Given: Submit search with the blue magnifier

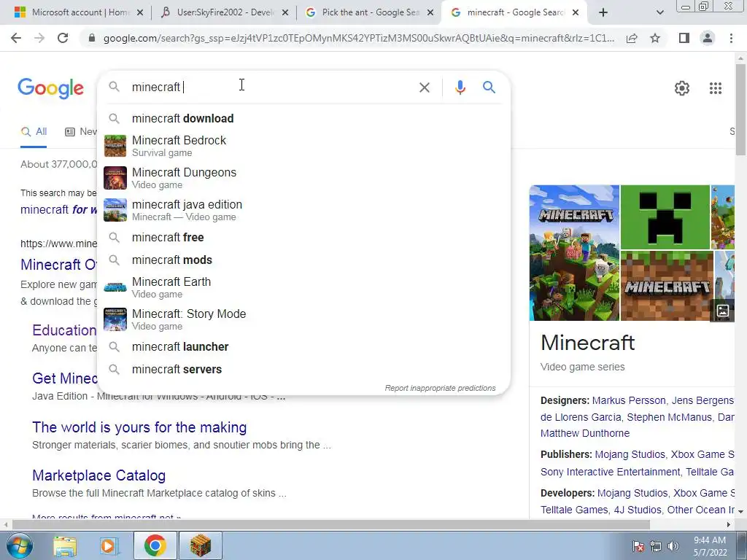Looking at the screenshot, I should 489,87.
